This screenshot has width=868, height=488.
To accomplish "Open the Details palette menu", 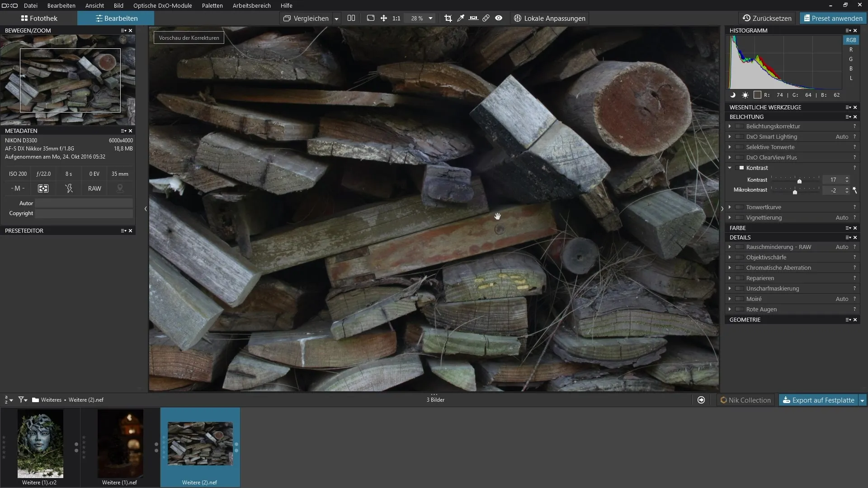I will coord(848,238).
